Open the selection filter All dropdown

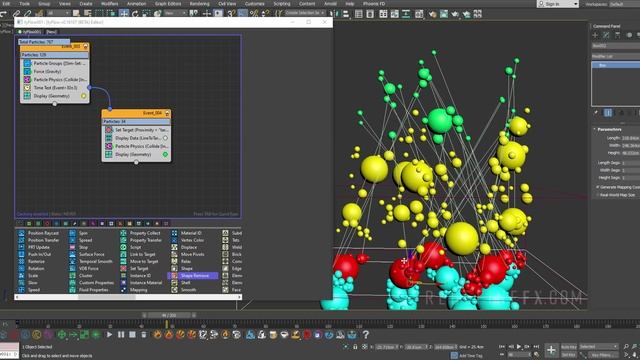(59, 13)
